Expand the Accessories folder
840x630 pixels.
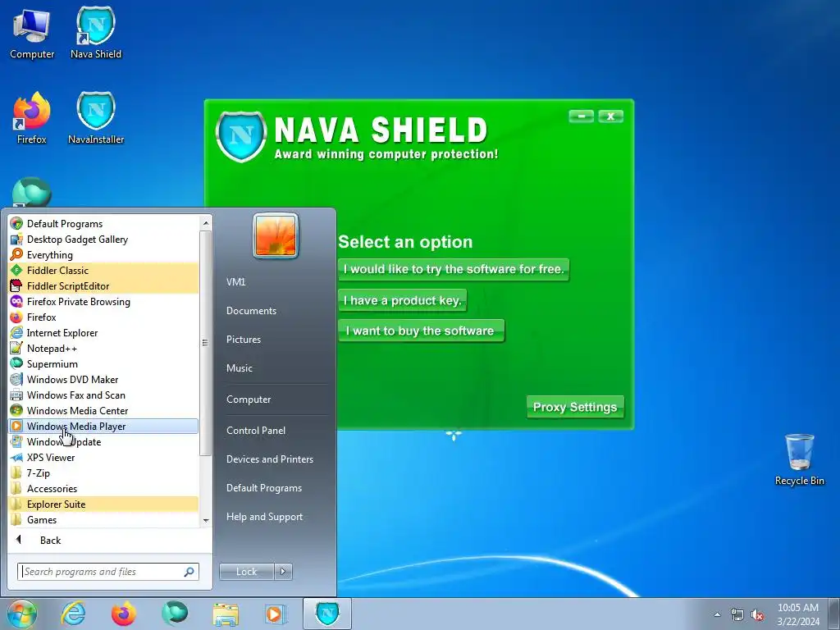(104, 489)
